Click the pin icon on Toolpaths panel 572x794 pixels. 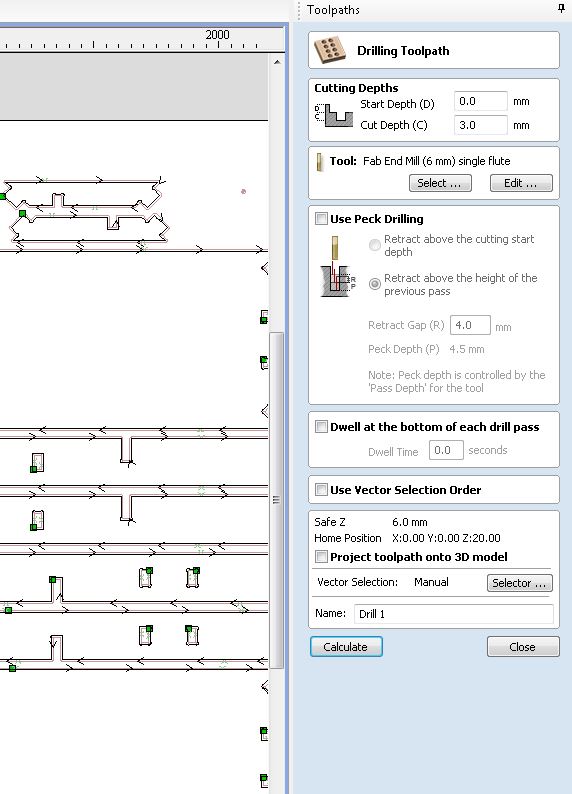coord(561,8)
